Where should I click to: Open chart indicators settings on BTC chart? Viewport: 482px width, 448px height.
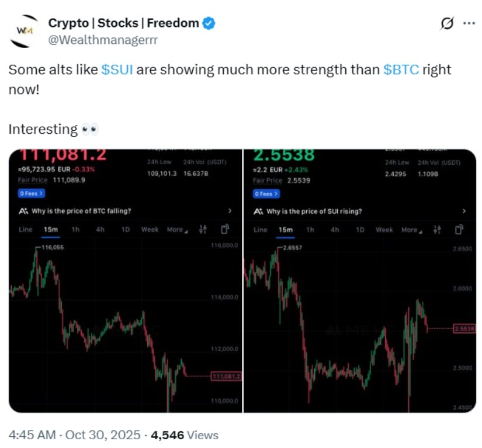click(x=203, y=230)
